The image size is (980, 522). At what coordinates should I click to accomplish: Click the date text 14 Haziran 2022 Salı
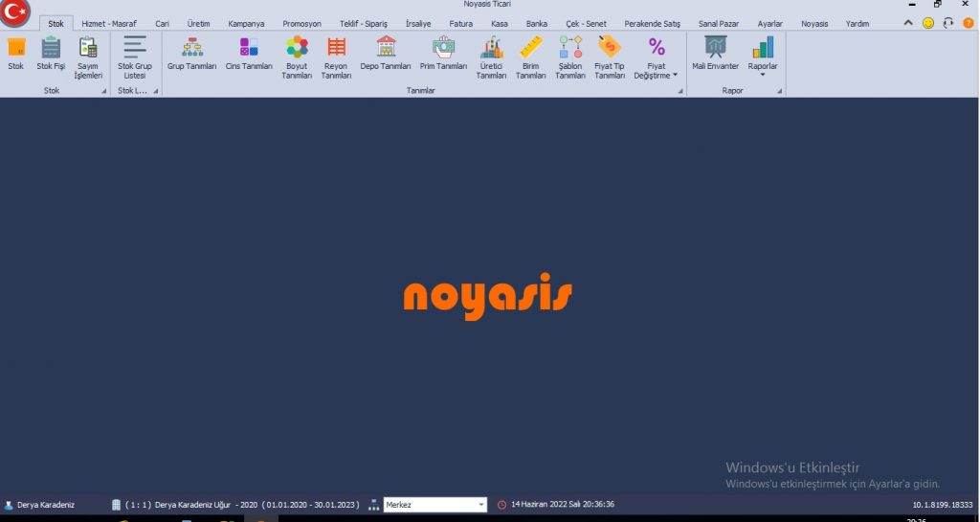pyautogui.click(x=548, y=505)
